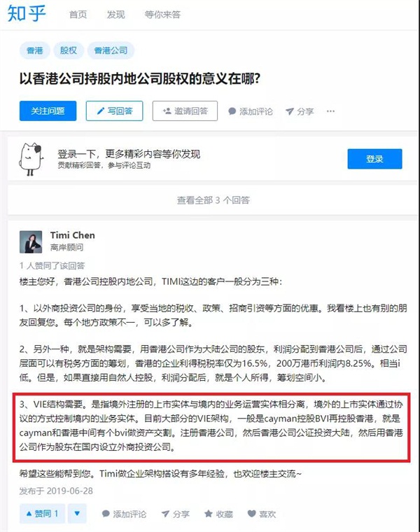Click the 喜欢 heart icon
The image size is (420, 532).
coord(251,514)
